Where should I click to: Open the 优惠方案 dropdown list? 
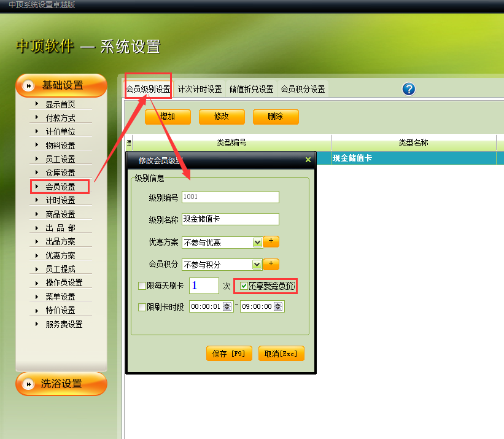tap(257, 243)
